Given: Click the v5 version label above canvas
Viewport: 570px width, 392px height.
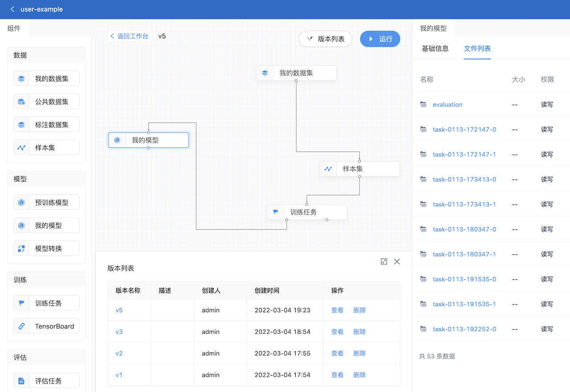Looking at the screenshot, I should pyautogui.click(x=162, y=36).
